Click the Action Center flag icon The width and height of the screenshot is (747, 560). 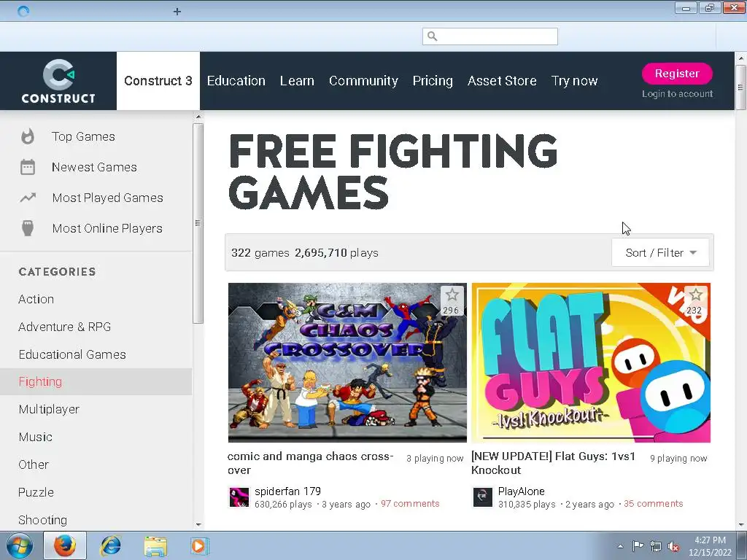[x=638, y=546]
